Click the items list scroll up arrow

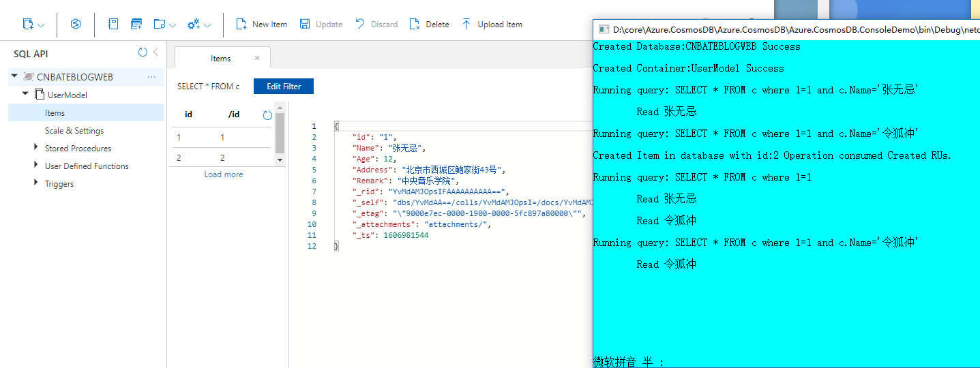tap(280, 108)
